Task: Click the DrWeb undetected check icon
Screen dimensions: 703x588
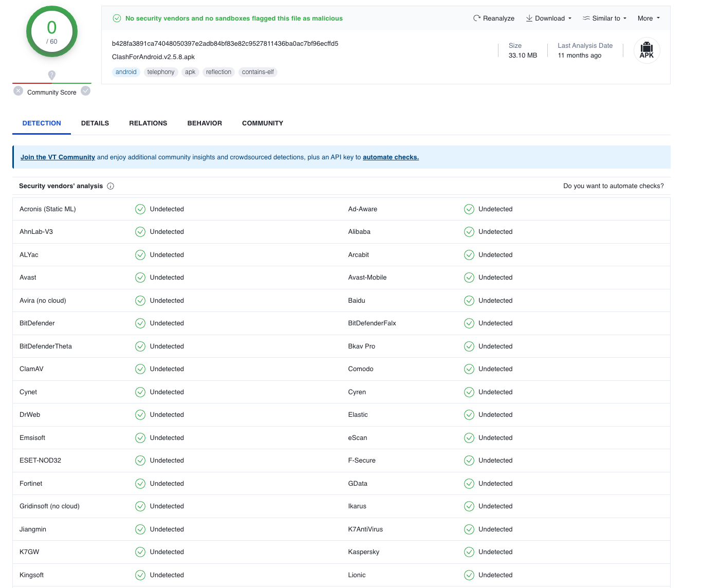Action: [140, 415]
